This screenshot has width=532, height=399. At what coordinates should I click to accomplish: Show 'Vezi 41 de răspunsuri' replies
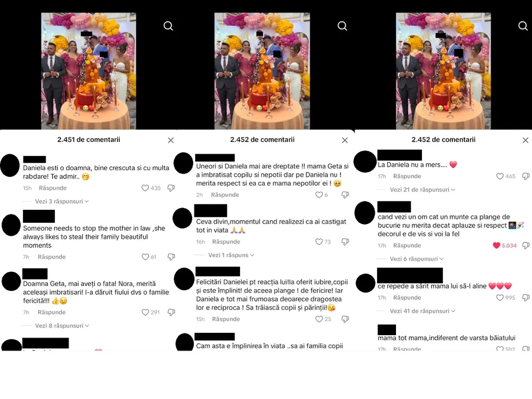(423, 311)
